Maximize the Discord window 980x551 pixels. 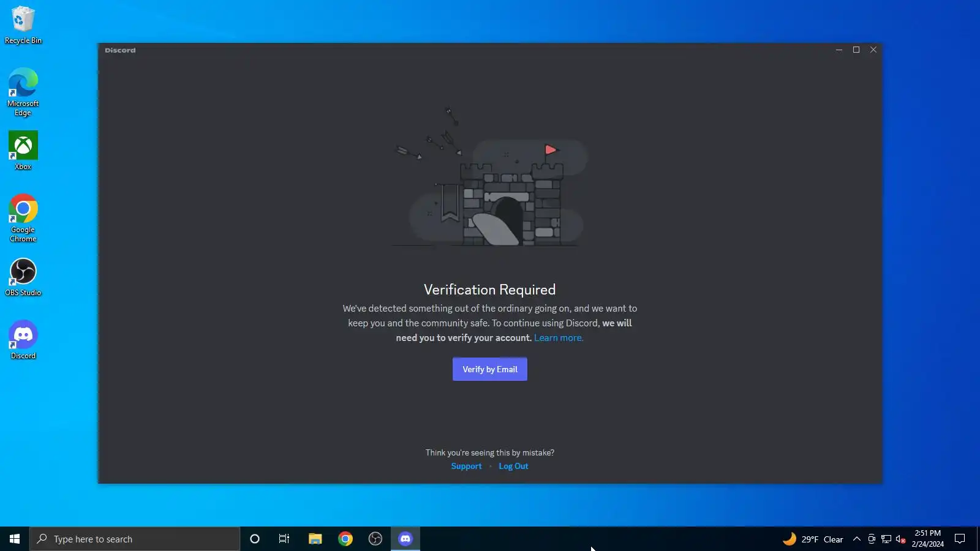(x=856, y=50)
